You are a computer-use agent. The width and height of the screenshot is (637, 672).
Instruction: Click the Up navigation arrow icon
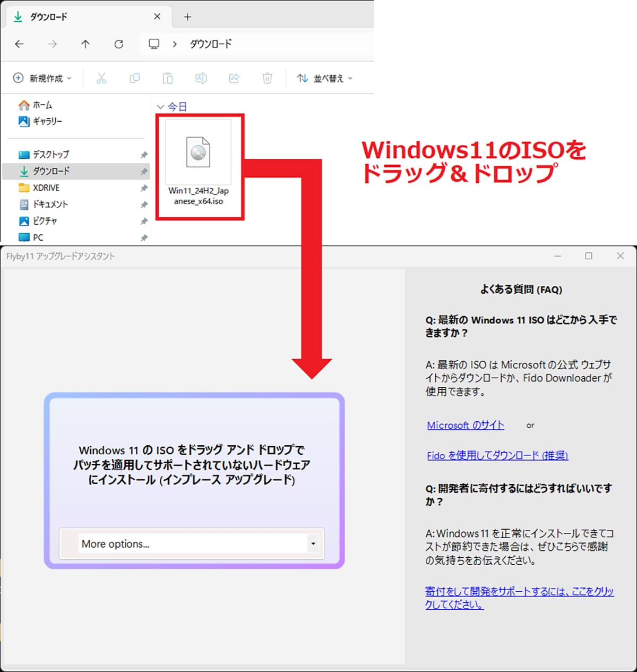pos(85,44)
